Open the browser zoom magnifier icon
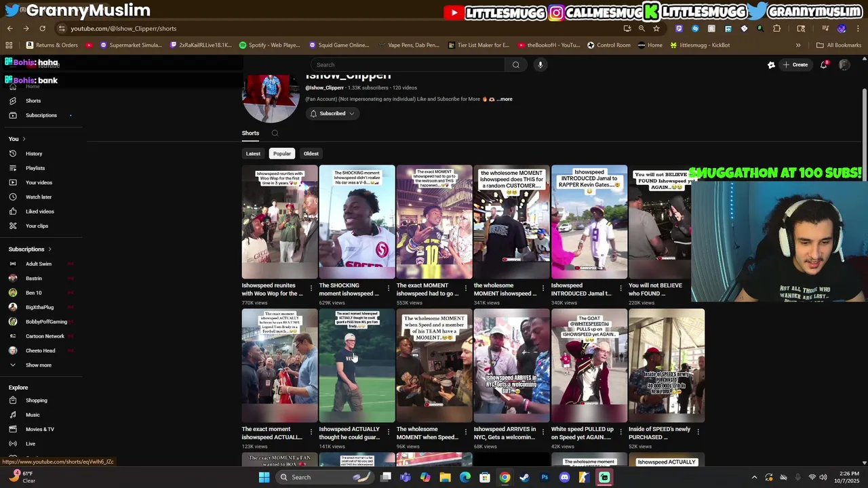 coord(642,28)
